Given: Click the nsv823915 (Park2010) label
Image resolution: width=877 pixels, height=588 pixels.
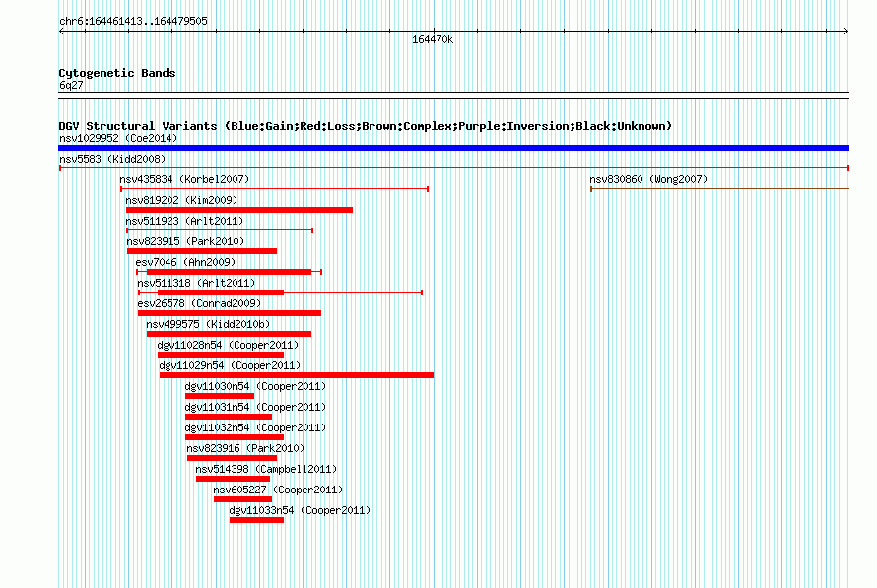Looking at the screenshot, I should pyautogui.click(x=185, y=241).
